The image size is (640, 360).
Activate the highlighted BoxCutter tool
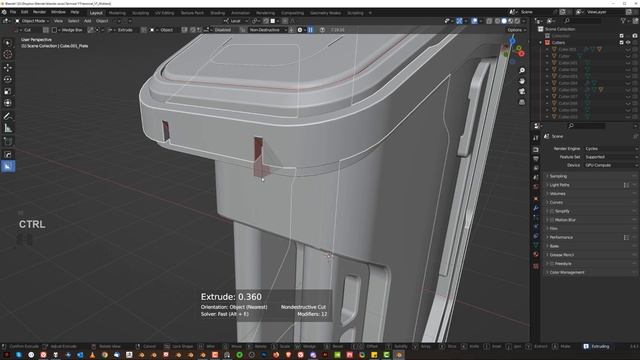tap(8, 167)
